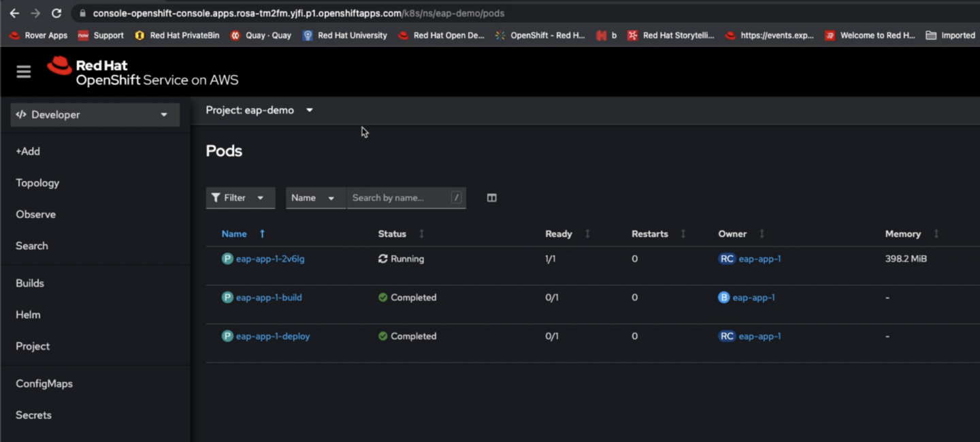Sort pods by Memory column
The width and height of the screenshot is (980, 442).
tap(902, 234)
